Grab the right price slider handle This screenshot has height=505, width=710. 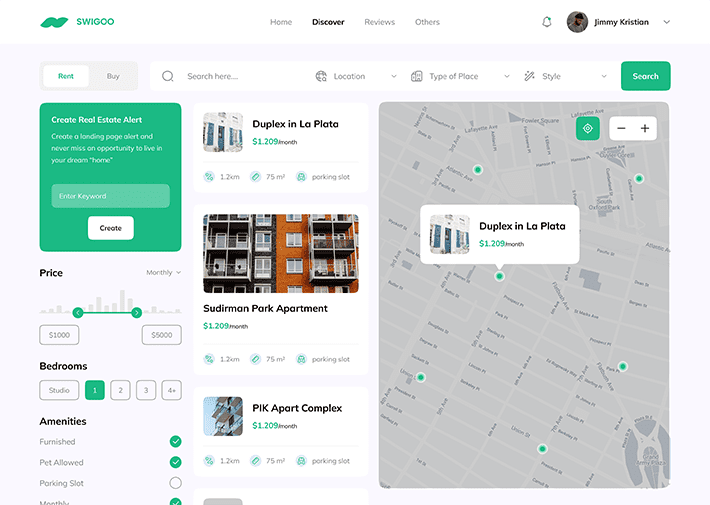[x=136, y=313]
